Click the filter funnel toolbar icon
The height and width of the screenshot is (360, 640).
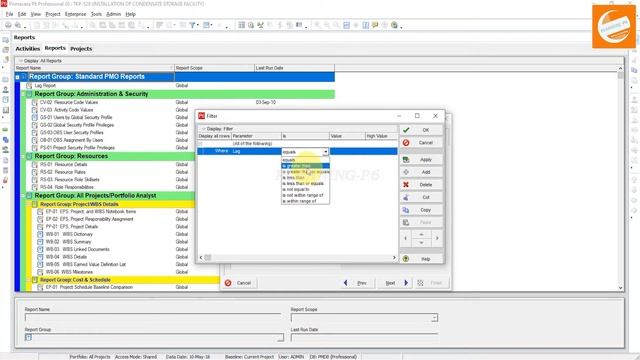192,25
